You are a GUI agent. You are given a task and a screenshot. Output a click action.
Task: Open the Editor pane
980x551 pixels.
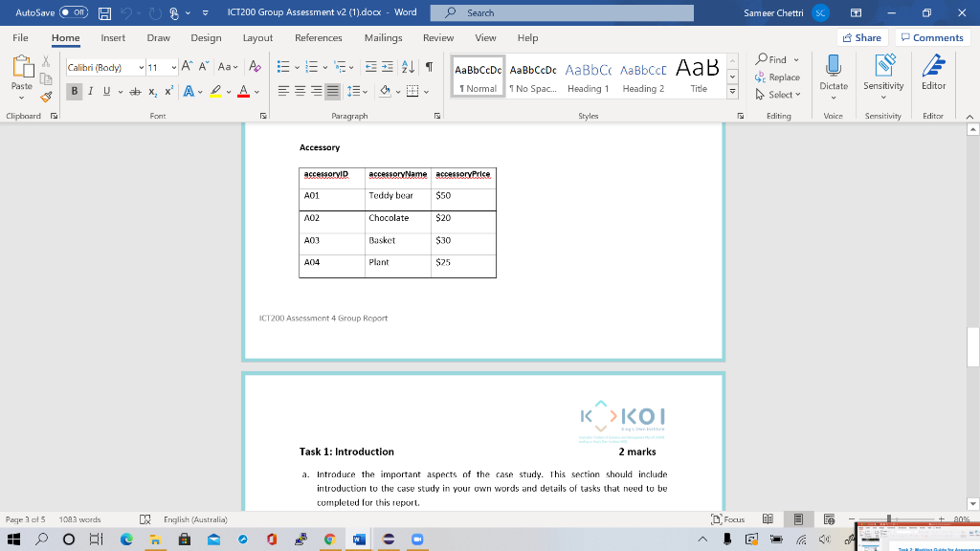pyautogui.click(x=933, y=74)
